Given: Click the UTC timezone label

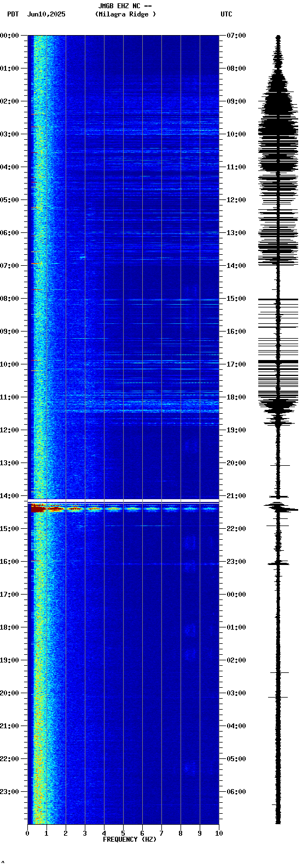Looking at the screenshot, I should (226, 14).
